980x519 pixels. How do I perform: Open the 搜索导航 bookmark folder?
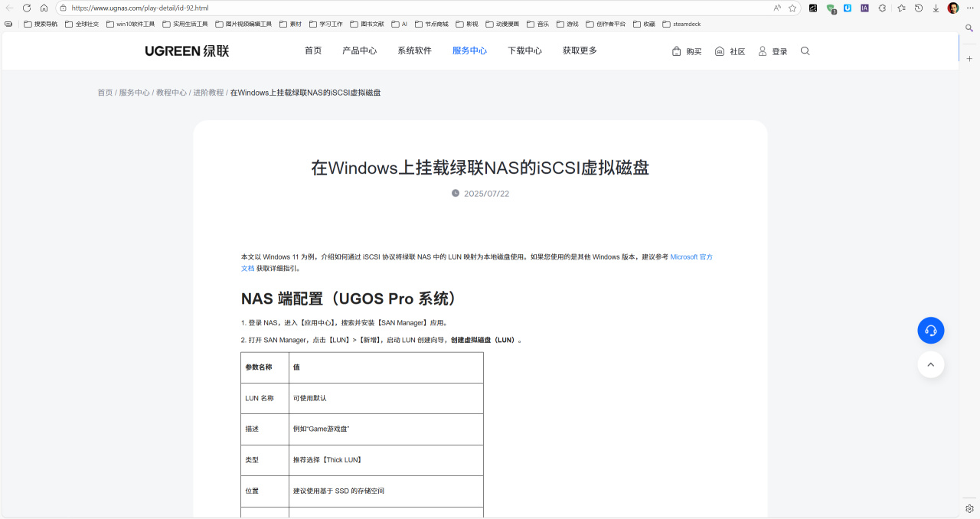coord(41,24)
